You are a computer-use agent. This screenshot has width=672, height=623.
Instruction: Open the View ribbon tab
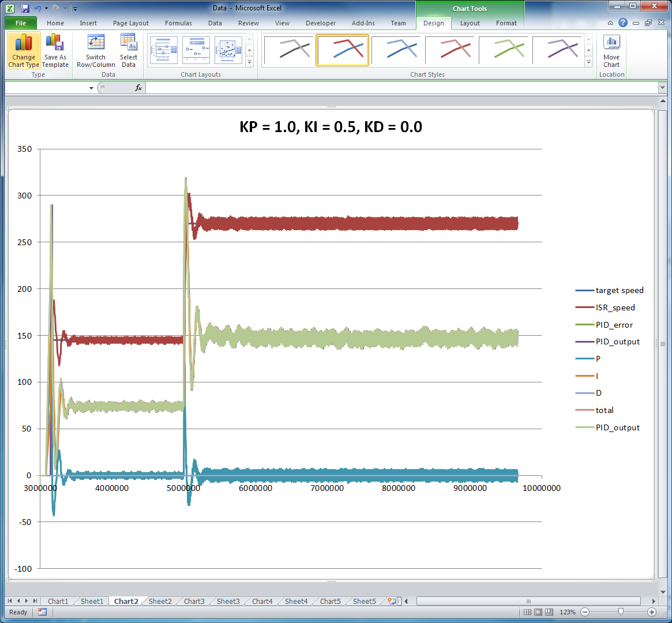coord(282,23)
